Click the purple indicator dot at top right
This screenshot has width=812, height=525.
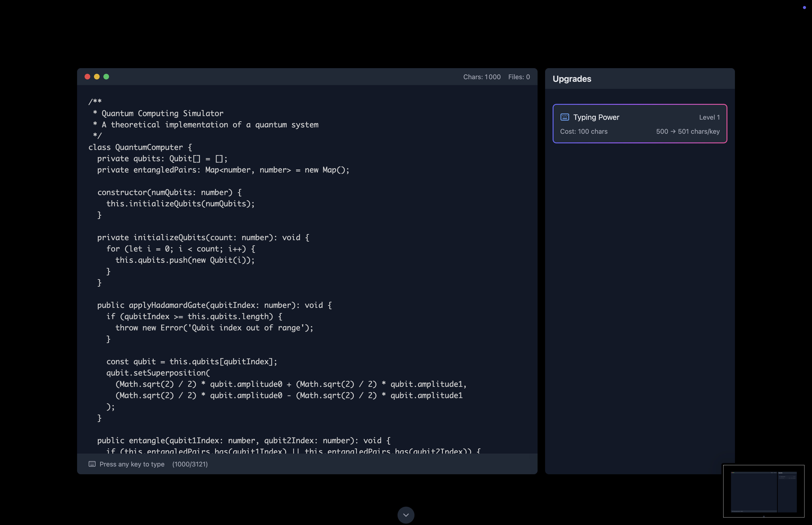point(804,8)
